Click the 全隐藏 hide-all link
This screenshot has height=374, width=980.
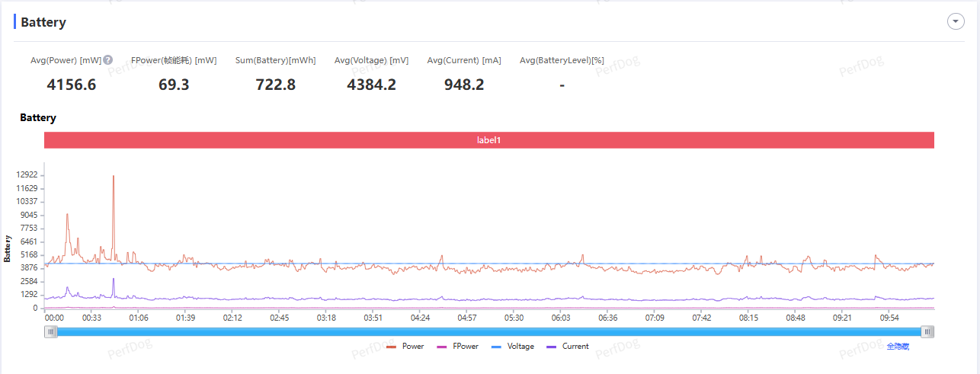(x=897, y=347)
